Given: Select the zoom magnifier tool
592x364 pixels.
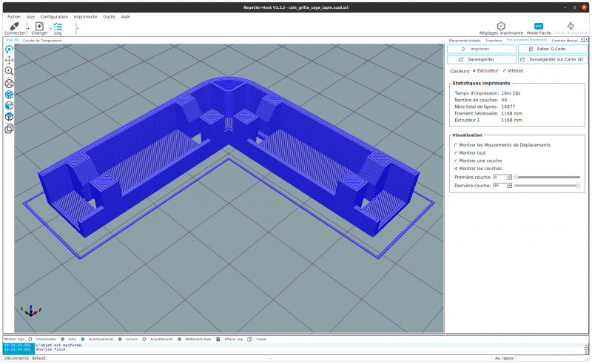Looking at the screenshot, I should click(x=9, y=71).
